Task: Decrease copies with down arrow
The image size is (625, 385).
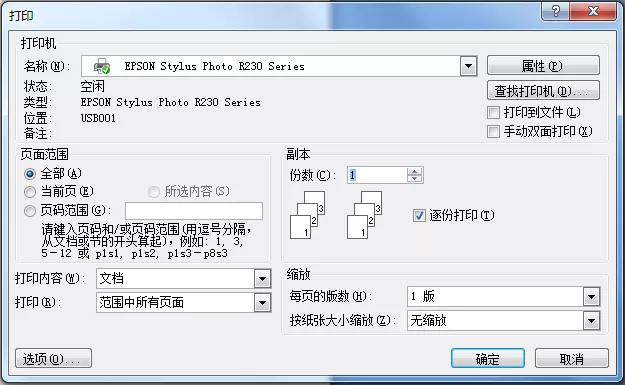Action: pyautogui.click(x=415, y=179)
